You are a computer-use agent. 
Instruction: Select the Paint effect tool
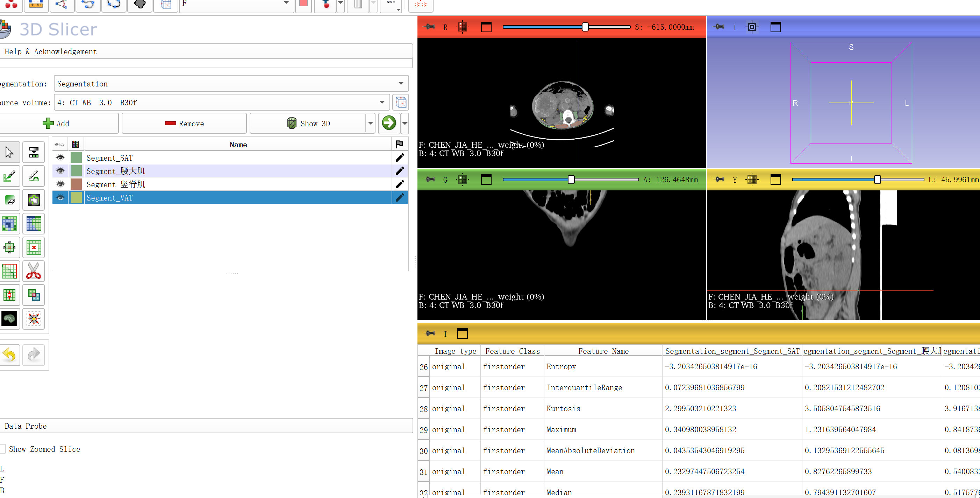tap(9, 176)
